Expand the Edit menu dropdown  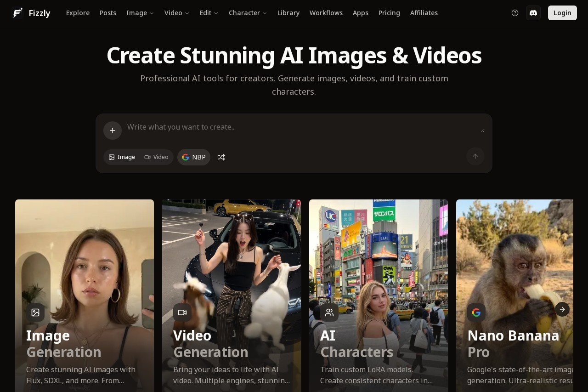209,13
